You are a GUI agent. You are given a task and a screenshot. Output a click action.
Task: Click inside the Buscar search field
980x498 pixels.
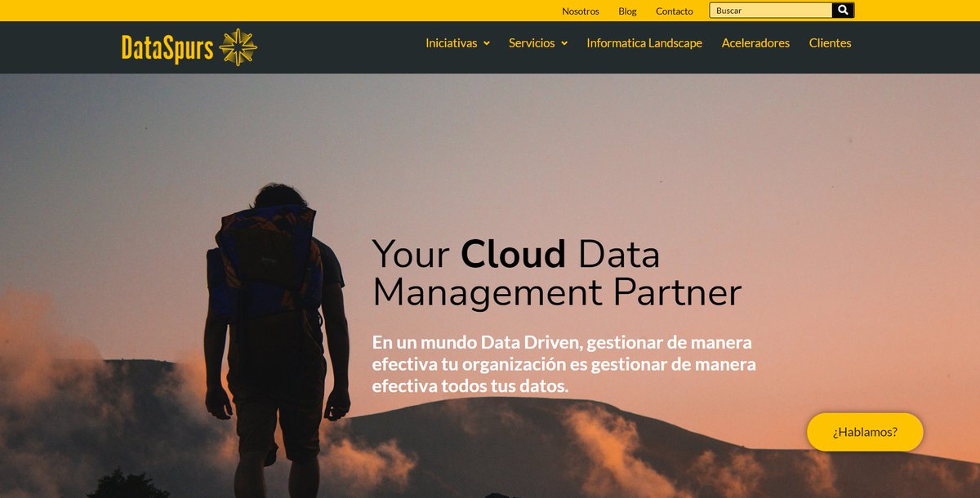[768, 10]
